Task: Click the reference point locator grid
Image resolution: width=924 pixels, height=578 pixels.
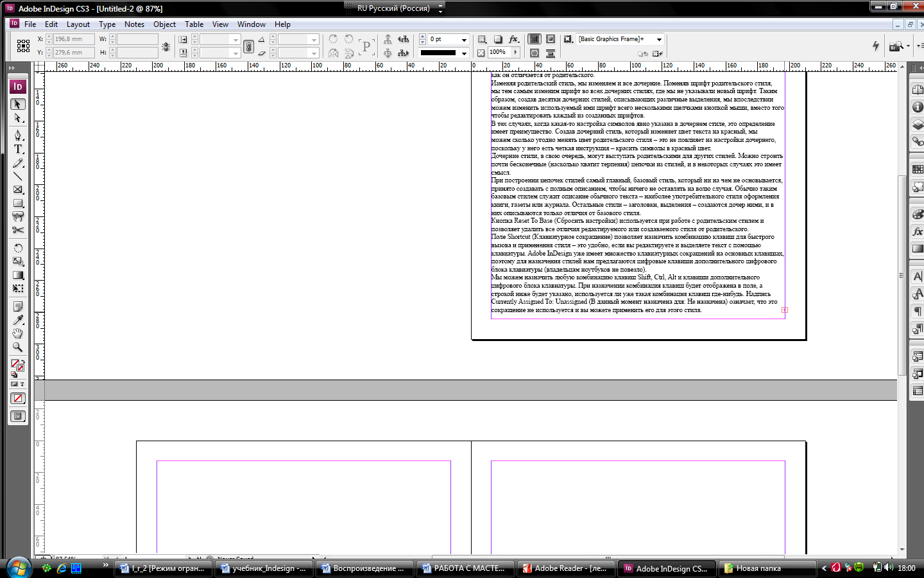Action: (x=23, y=46)
